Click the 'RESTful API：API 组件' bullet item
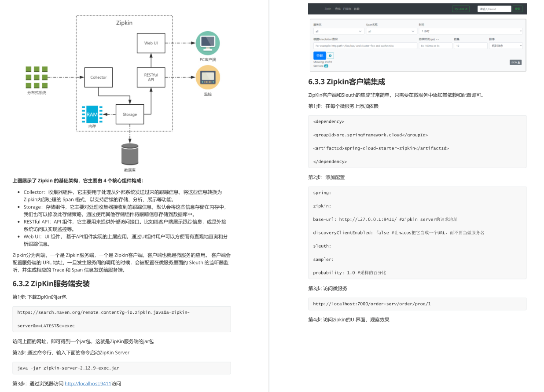544x392 pixels. point(125,225)
